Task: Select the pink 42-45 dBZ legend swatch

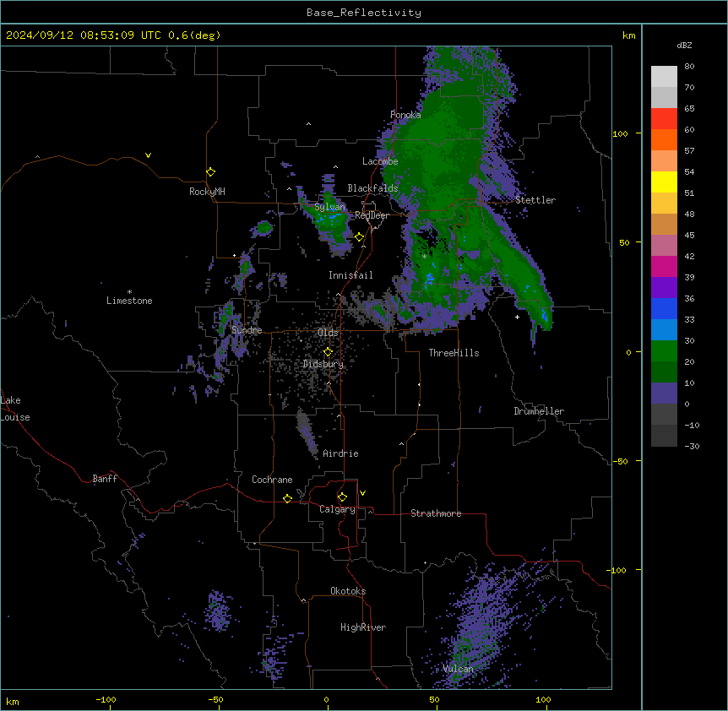Action: coord(664,246)
